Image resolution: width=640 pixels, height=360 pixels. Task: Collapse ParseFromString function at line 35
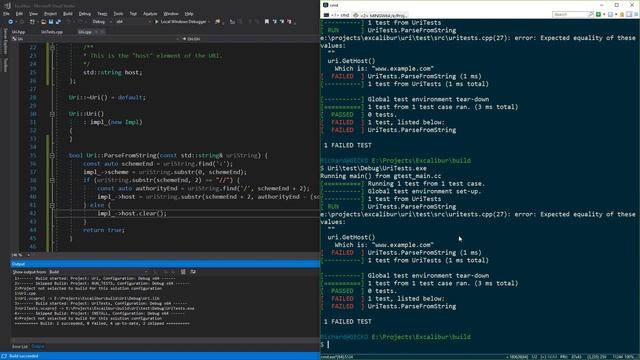coord(52,156)
